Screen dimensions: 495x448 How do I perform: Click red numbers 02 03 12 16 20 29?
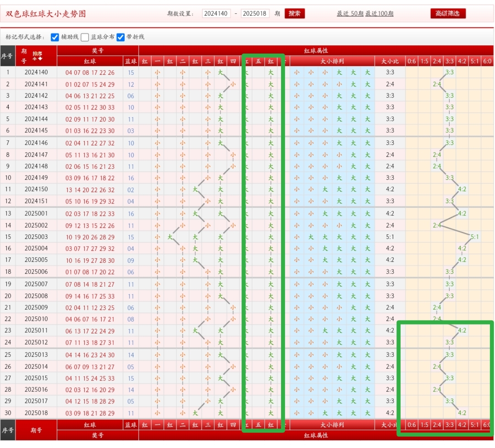90,390
